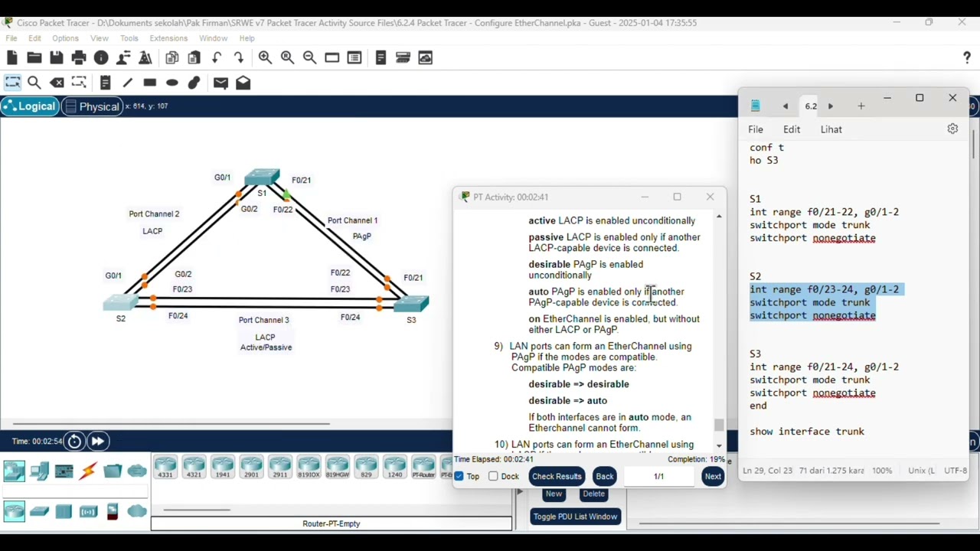Open Notepad's Lihat menu
This screenshot has width=980, height=551.
pyautogui.click(x=831, y=129)
